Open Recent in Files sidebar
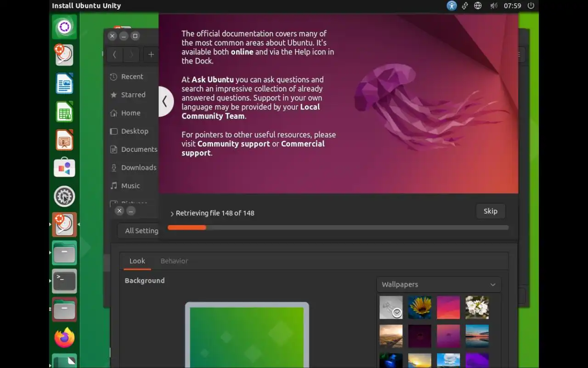The height and width of the screenshot is (368, 588). 131,77
